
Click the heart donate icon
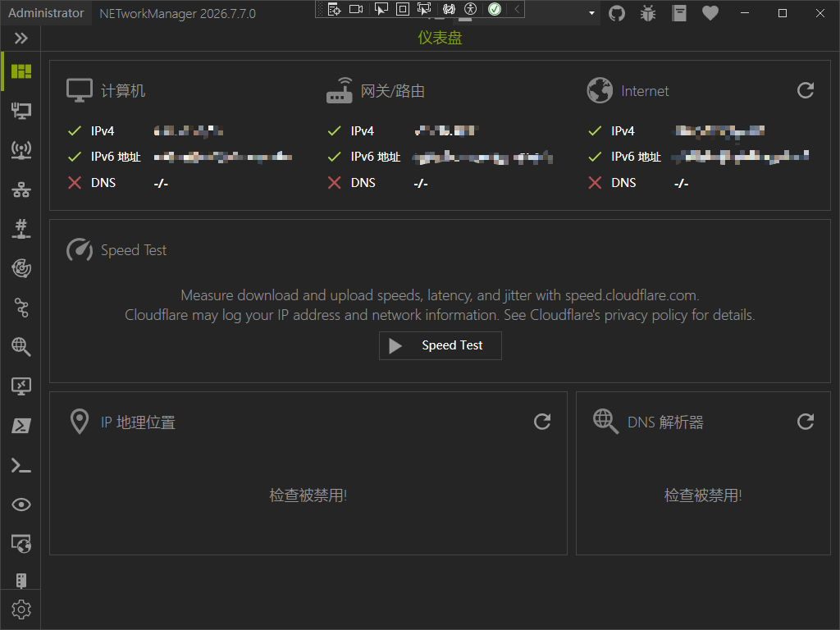(x=710, y=13)
